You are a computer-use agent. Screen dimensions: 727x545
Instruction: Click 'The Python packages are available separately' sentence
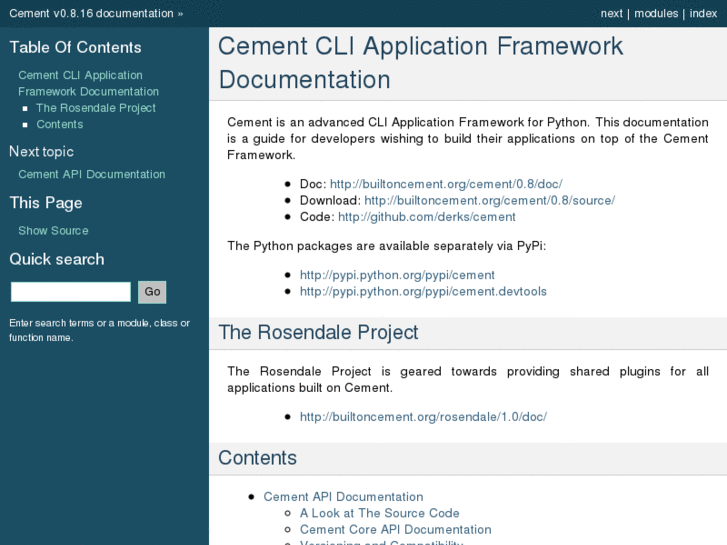pyautogui.click(x=387, y=246)
